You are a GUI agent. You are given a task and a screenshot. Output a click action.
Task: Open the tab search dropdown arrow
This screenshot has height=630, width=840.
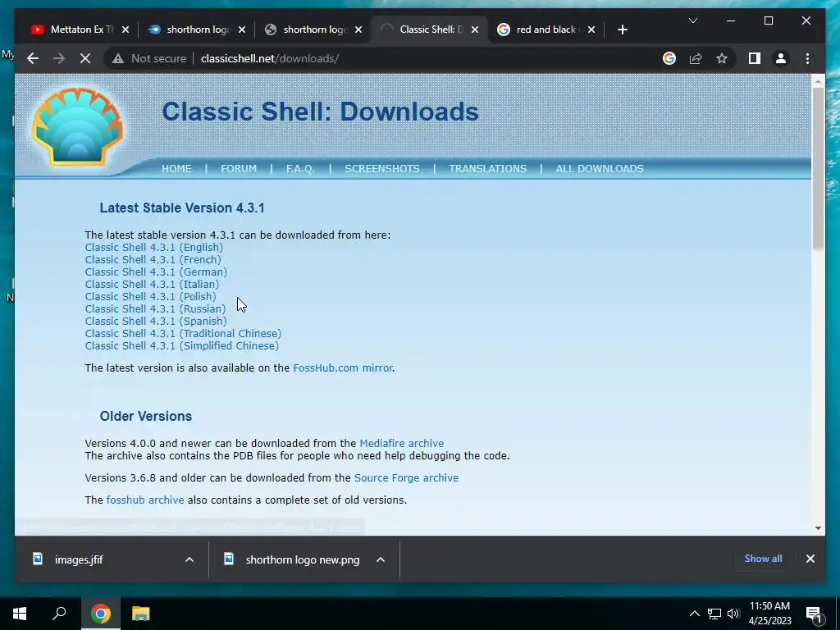point(692,21)
